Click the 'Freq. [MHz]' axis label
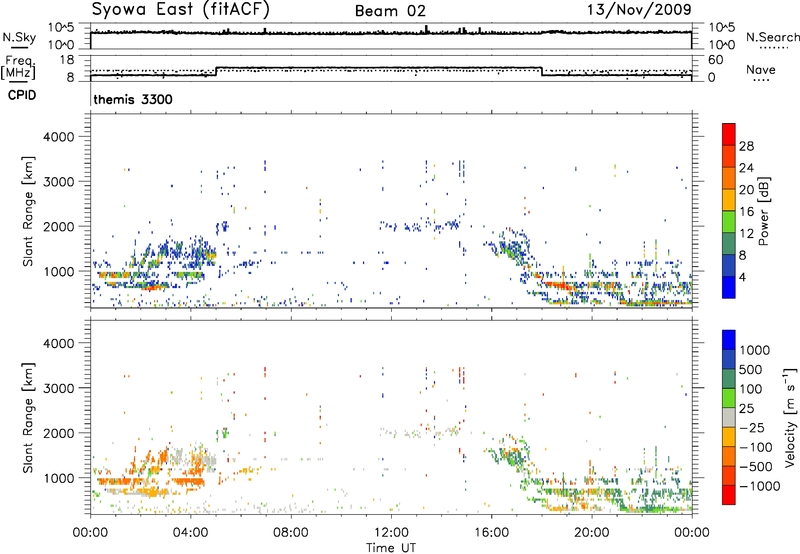Screen dimensions: 800x554 tap(18, 67)
